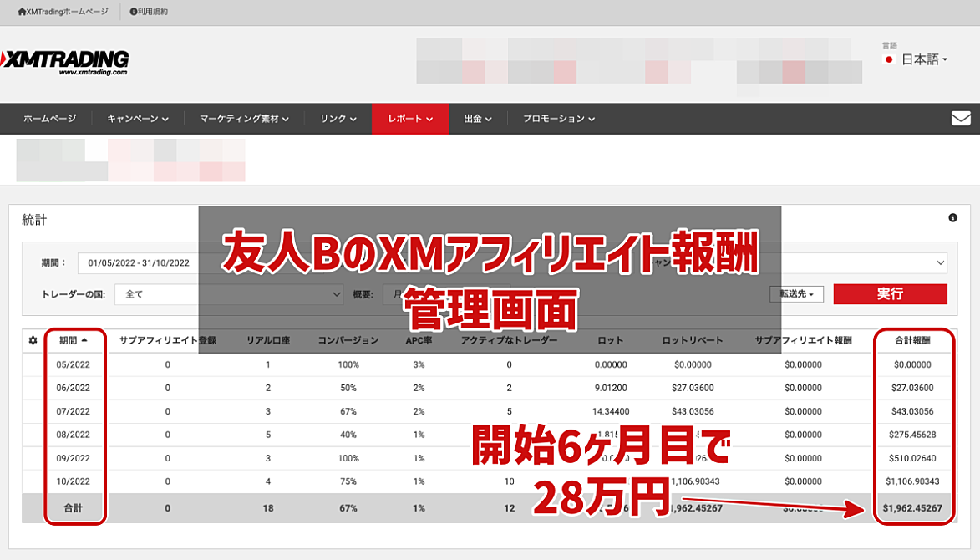Click the $275.45628 reward value
Image resolution: width=980 pixels, height=560 pixels.
tap(912, 435)
